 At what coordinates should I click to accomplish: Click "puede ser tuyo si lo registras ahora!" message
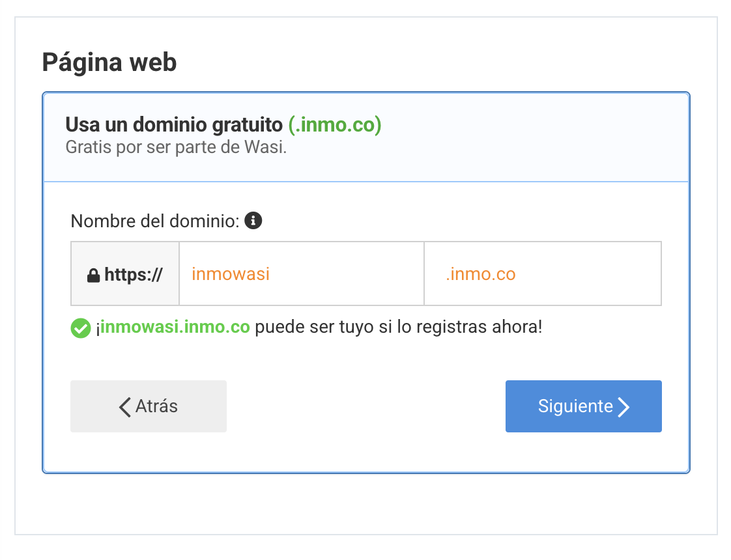click(398, 327)
